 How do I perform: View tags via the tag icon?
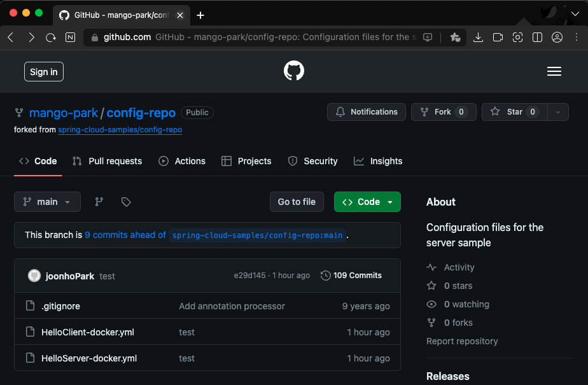click(x=126, y=202)
